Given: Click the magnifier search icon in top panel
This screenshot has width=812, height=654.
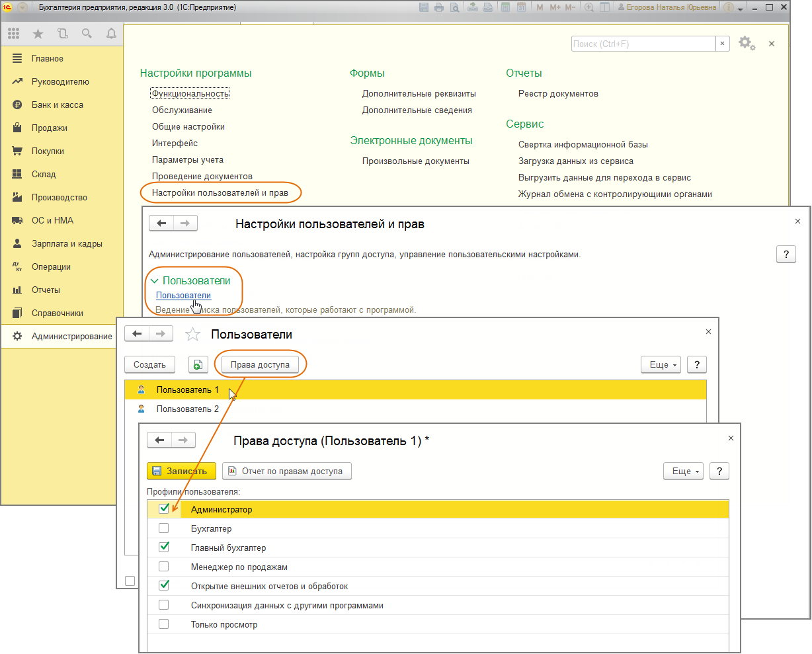Looking at the screenshot, I should [x=87, y=33].
